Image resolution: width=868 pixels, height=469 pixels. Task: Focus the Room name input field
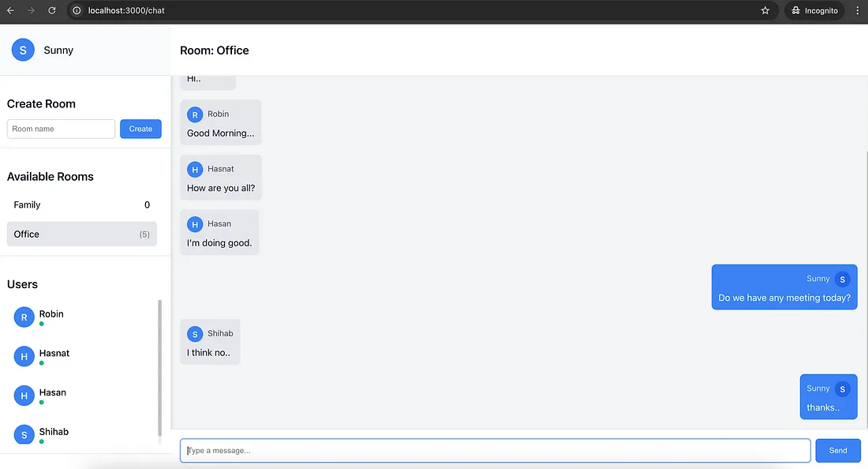tap(61, 129)
